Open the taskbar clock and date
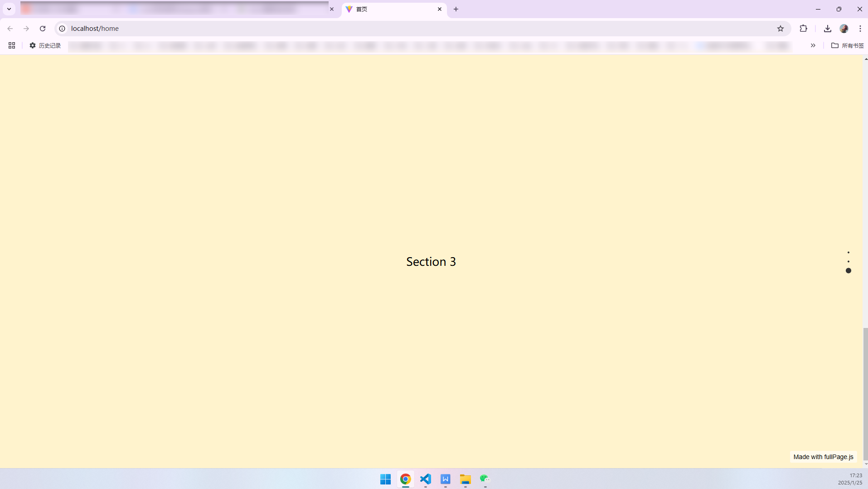This screenshot has height=489, width=868. pos(850,479)
